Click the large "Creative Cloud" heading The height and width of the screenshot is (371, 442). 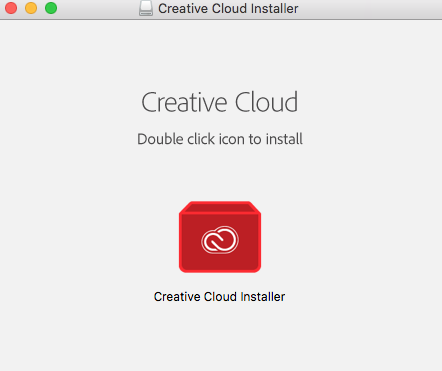220,102
